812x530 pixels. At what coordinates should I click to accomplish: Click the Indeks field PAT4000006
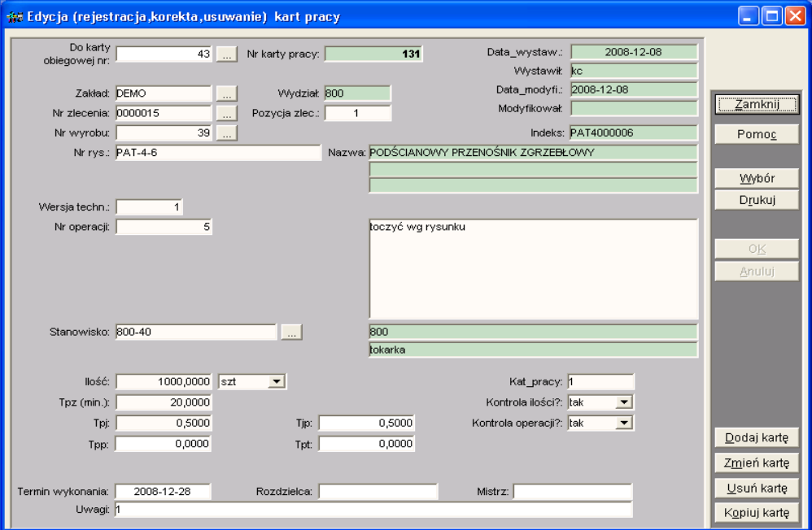point(634,133)
